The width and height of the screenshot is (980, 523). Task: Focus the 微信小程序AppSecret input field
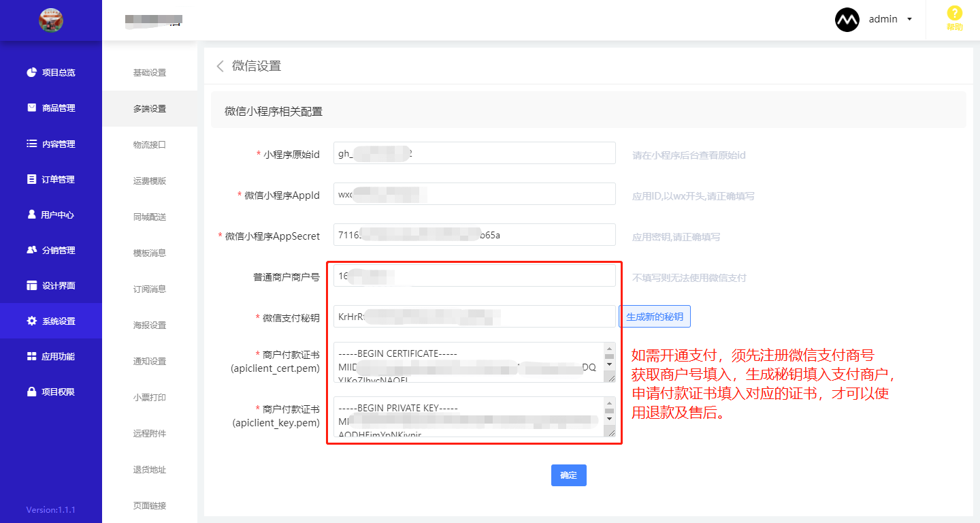(474, 235)
